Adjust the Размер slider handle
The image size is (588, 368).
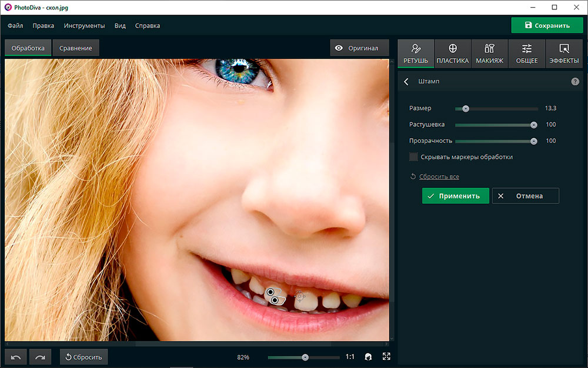coord(465,109)
